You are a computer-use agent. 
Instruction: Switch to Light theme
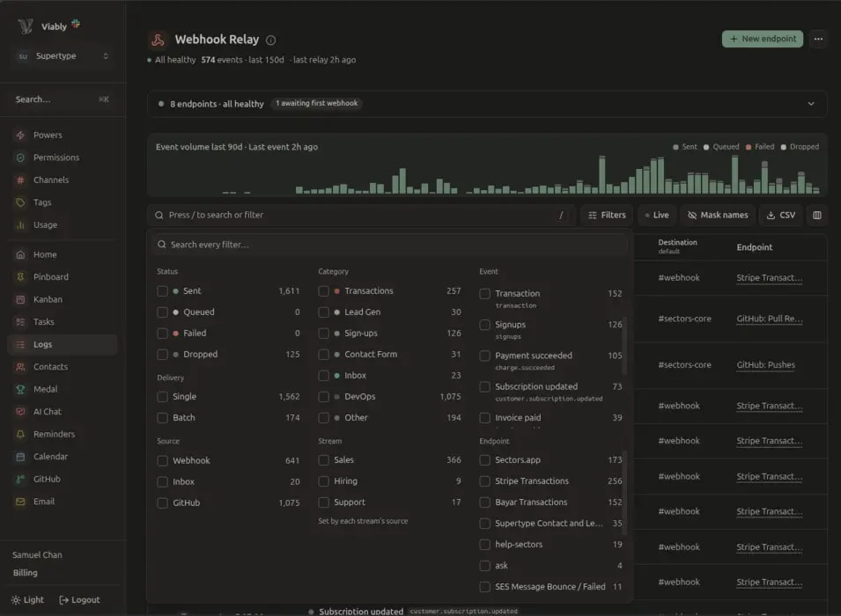click(x=27, y=600)
